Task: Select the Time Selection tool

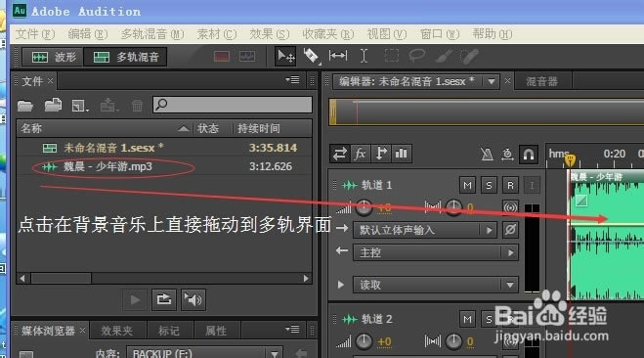Action: pyautogui.click(x=364, y=56)
